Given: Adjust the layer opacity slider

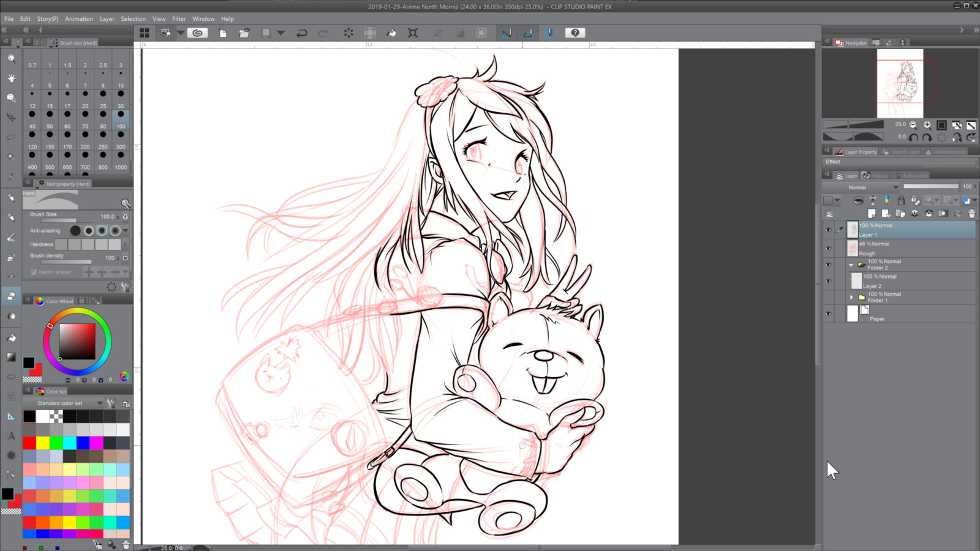Looking at the screenshot, I should (x=931, y=187).
